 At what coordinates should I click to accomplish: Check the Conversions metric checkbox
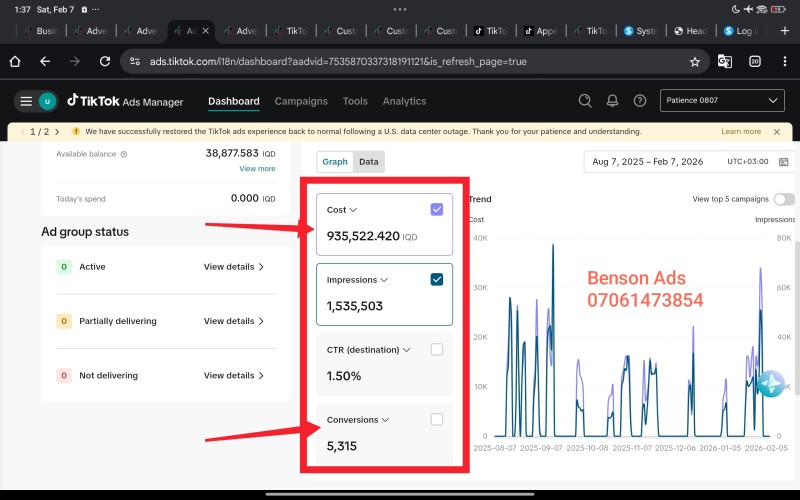(437, 419)
